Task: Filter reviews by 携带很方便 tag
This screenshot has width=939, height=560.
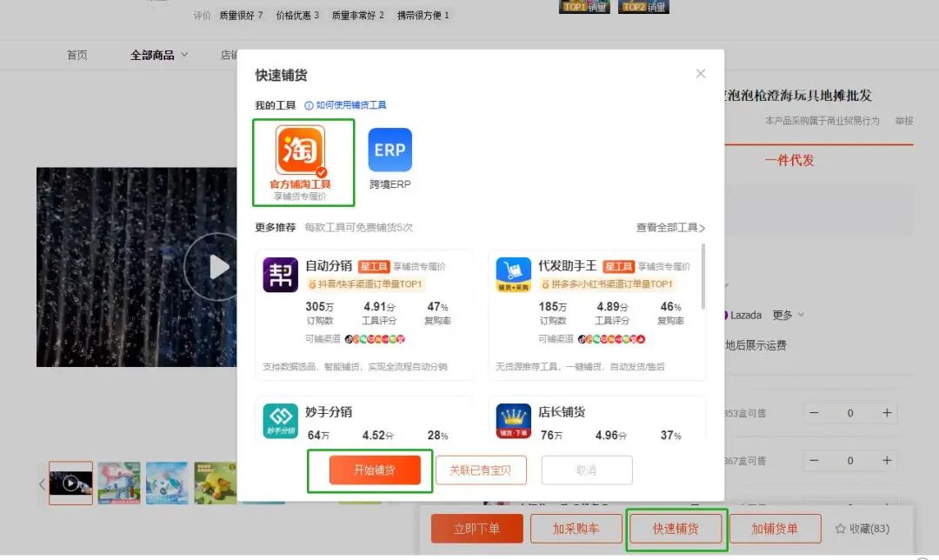Action: click(423, 16)
